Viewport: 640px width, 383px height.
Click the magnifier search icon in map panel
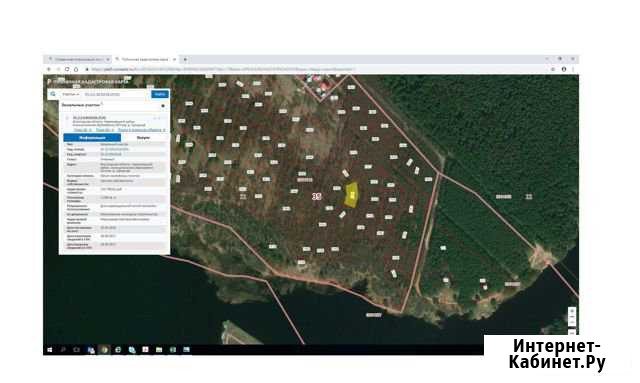(53, 94)
